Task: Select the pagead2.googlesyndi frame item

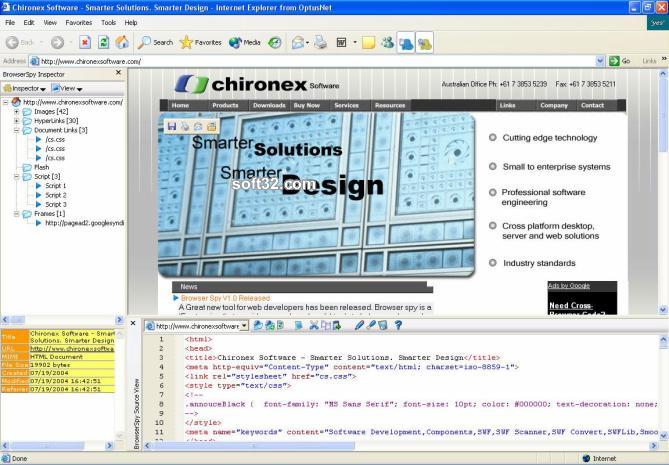Action: [84, 223]
